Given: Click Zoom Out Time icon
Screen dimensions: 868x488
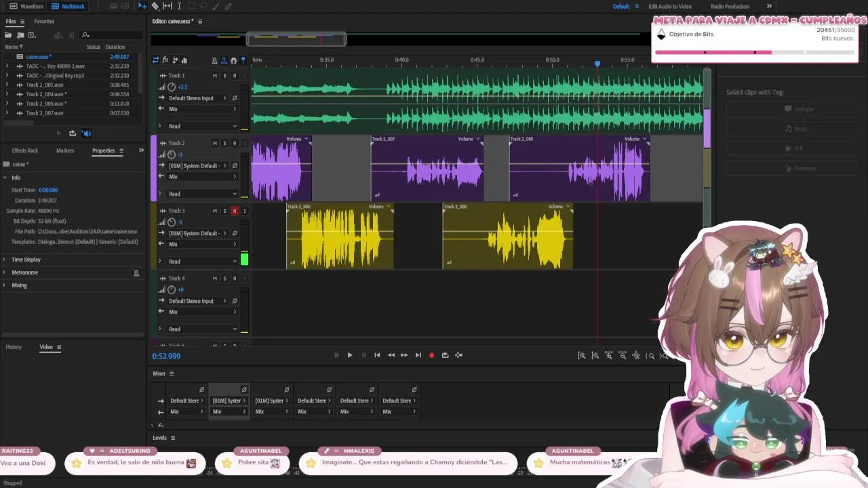Looking at the screenshot, I should coord(622,356).
